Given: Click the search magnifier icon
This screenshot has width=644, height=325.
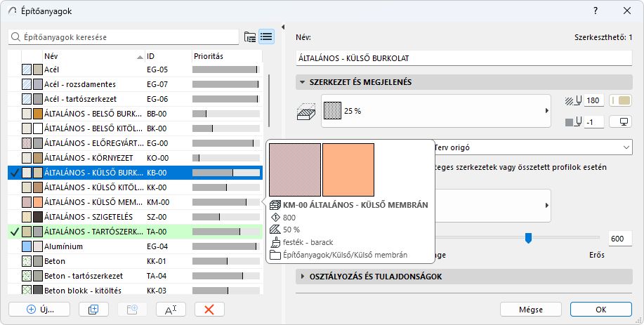Looking at the screenshot, I should [x=15, y=37].
